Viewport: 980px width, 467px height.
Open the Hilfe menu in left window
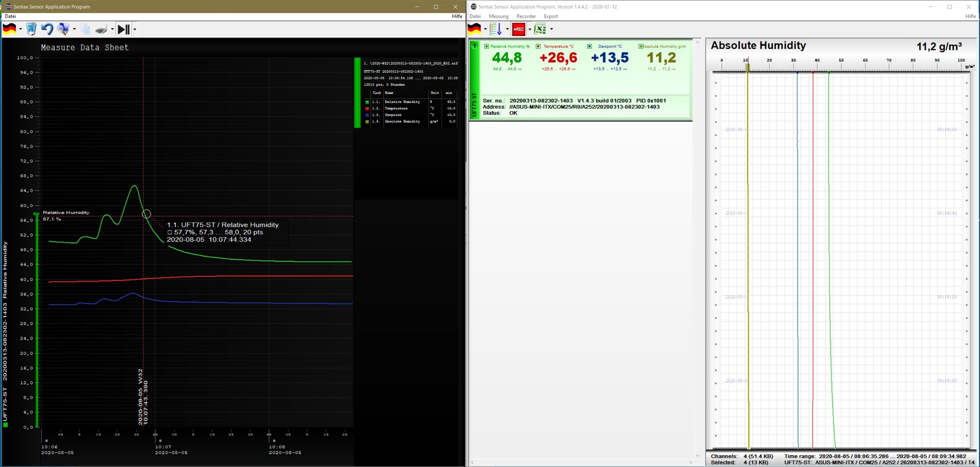(457, 16)
